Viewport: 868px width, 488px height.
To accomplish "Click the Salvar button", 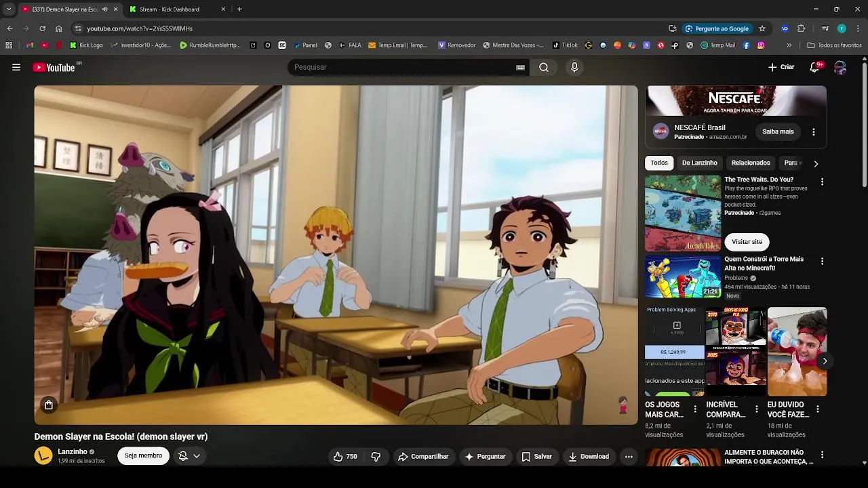I will pyautogui.click(x=536, y=456).
